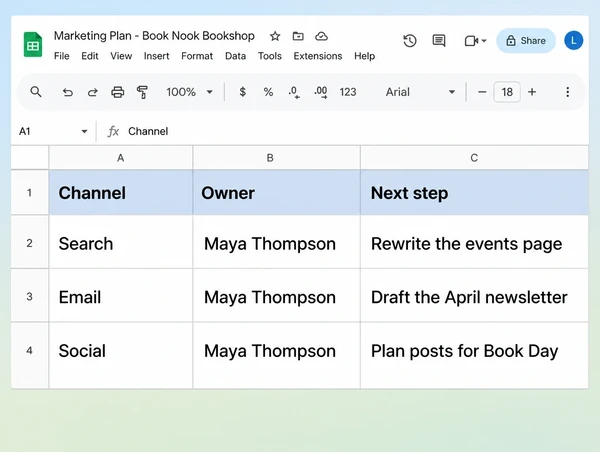Decrease decimal places

(294, 92)
